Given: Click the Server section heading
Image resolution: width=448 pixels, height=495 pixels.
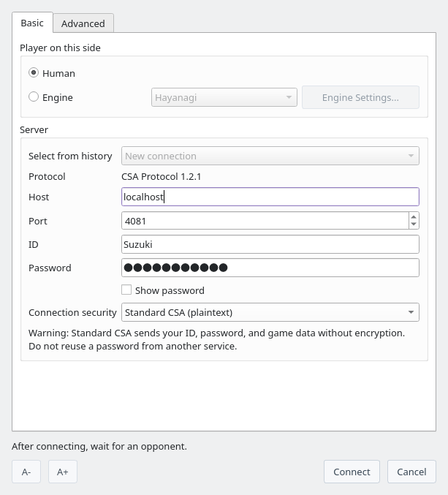Looking at the screenshot, I should pyautogui.click(x=34, y=129).
